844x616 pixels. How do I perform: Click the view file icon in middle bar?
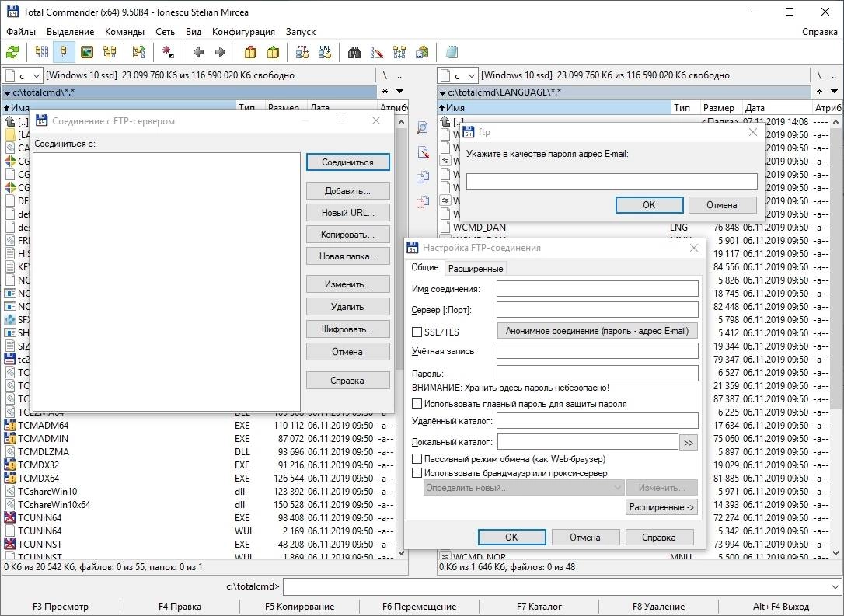423,127
